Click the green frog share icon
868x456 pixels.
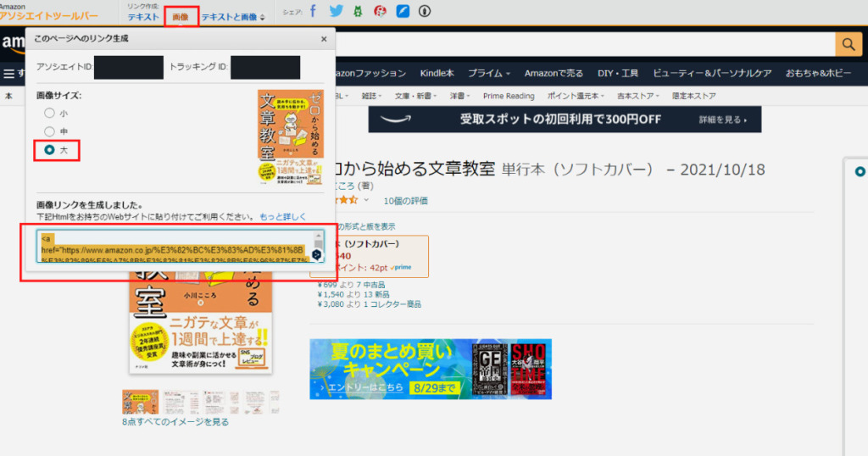(359, 11)
